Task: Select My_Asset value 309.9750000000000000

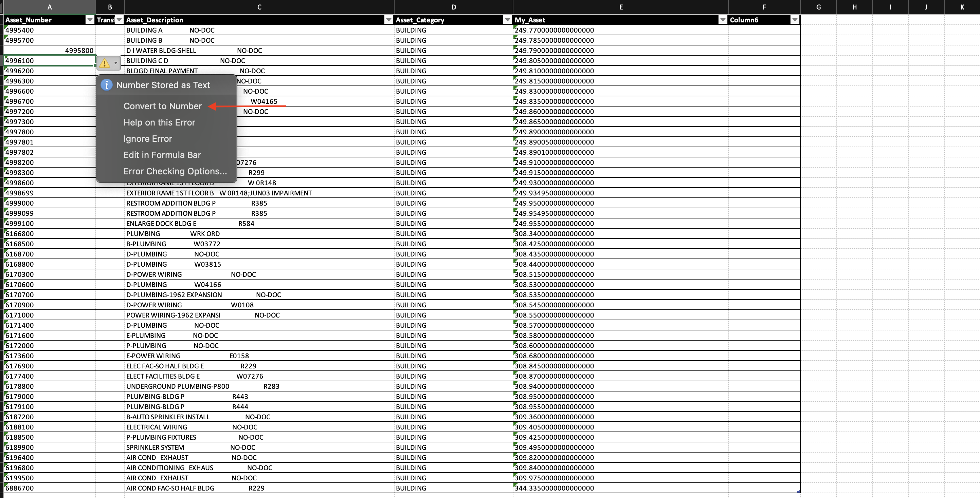Action: point(620,478)
